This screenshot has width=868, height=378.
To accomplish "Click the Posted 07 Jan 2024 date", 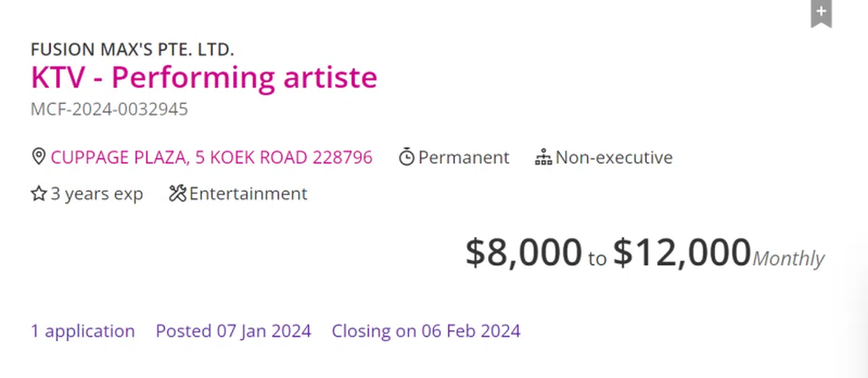I will click(233, 331).
